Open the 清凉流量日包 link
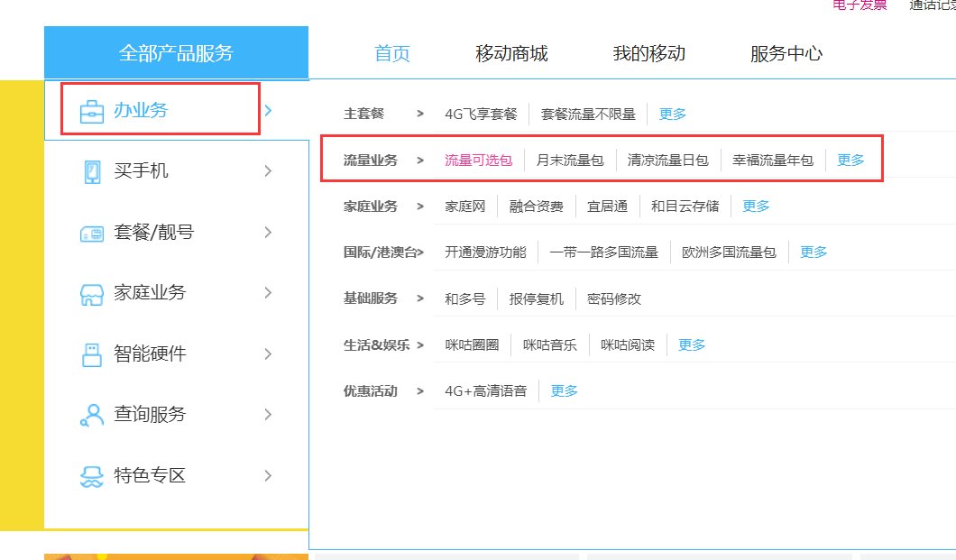 (667, 161)
